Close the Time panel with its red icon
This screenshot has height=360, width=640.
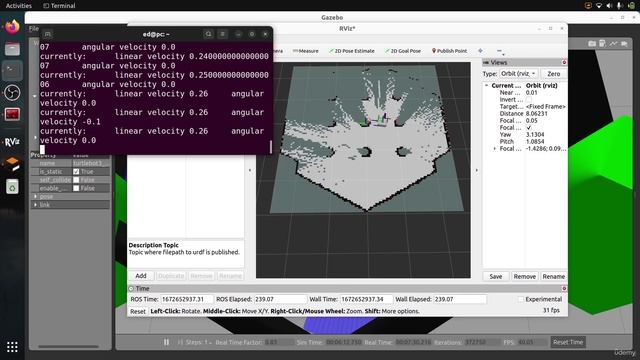coord(564,289)
